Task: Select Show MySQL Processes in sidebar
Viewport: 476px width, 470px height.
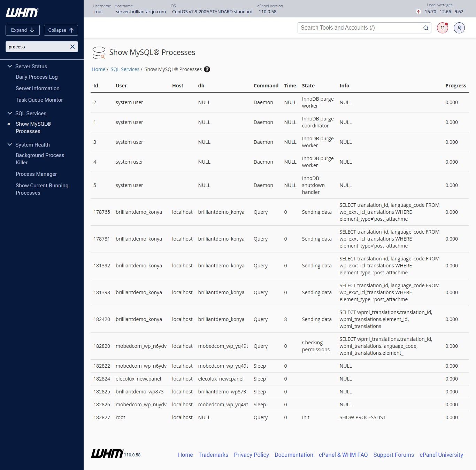Action: pos(33,127)
